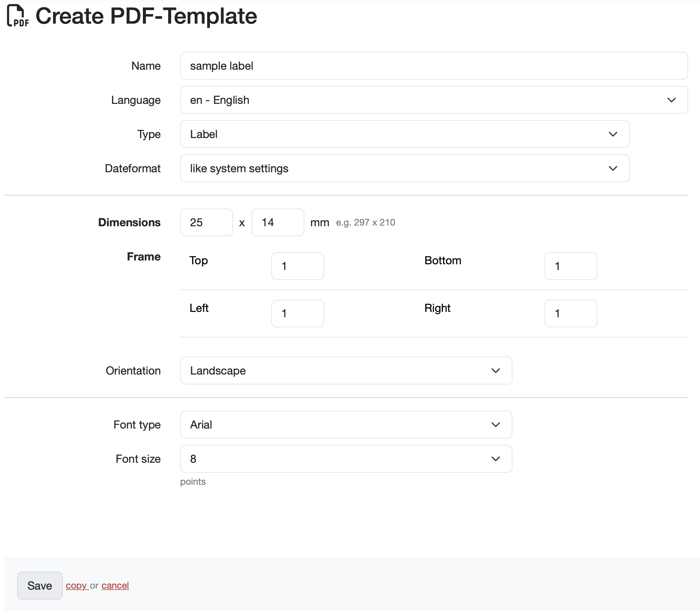Click the width dimension field showing 25

[206, 222]
